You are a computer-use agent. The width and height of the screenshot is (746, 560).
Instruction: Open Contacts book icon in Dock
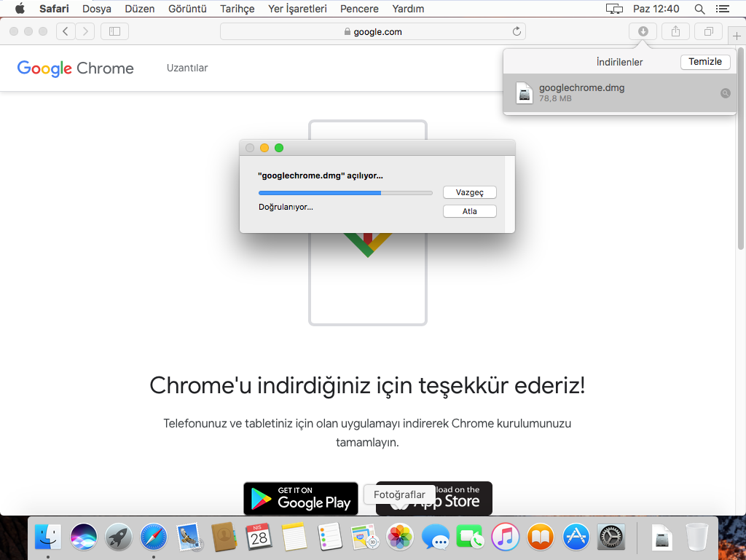point(224,537)
